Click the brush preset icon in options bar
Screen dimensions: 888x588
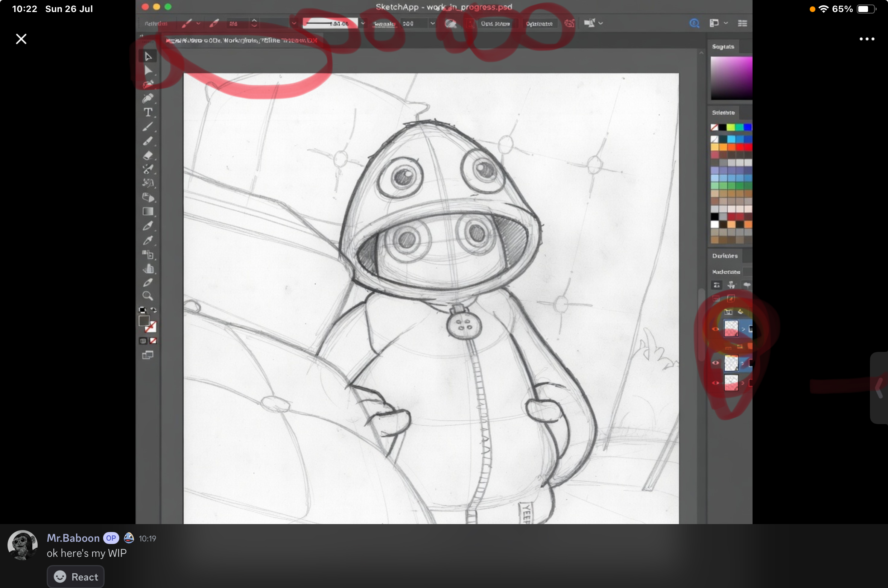(186, 23)
